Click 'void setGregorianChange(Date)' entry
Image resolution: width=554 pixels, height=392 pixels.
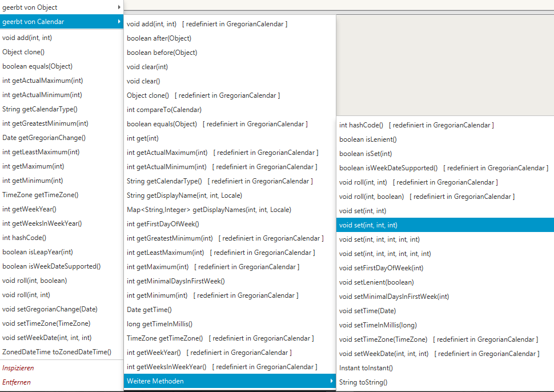point(50,309)
